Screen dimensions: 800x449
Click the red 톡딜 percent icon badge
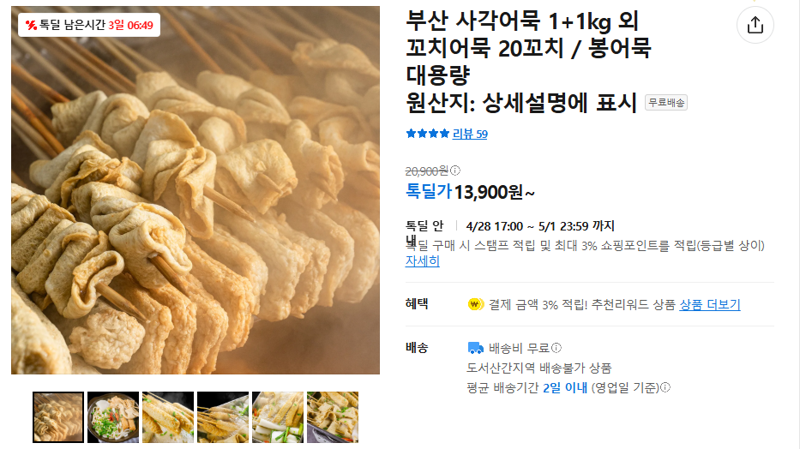tap(31, 25)
